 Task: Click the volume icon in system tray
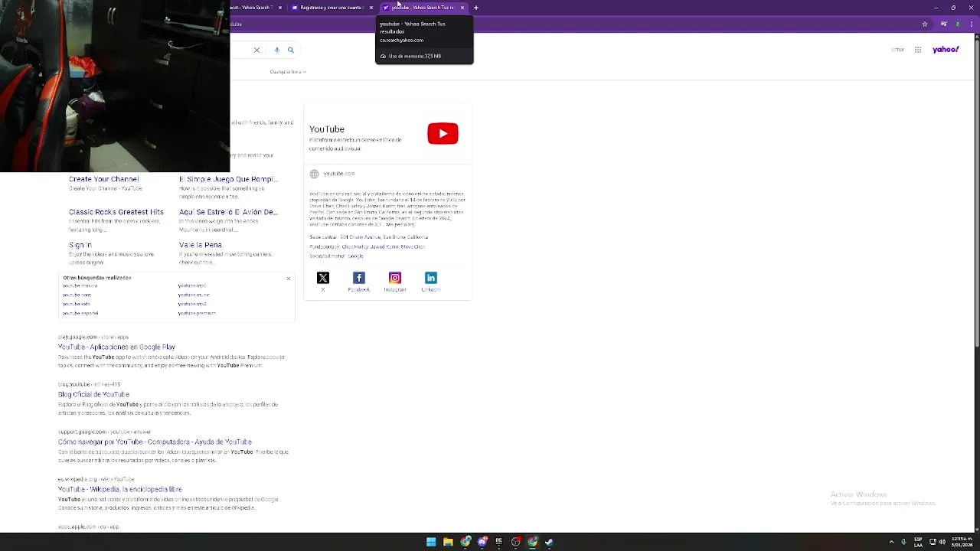(x=942, y=542)
